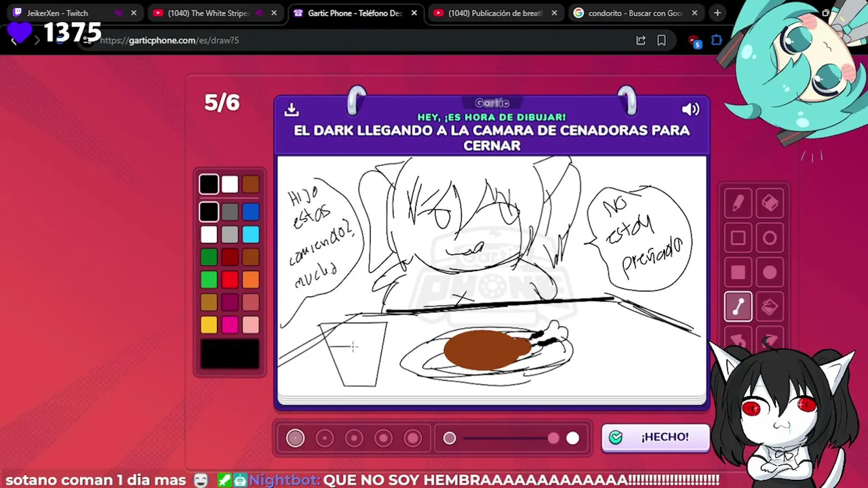This screenshot has height=488, width=868.
Task: Close the Publicación de breath tab
Action: click(554, 13)
